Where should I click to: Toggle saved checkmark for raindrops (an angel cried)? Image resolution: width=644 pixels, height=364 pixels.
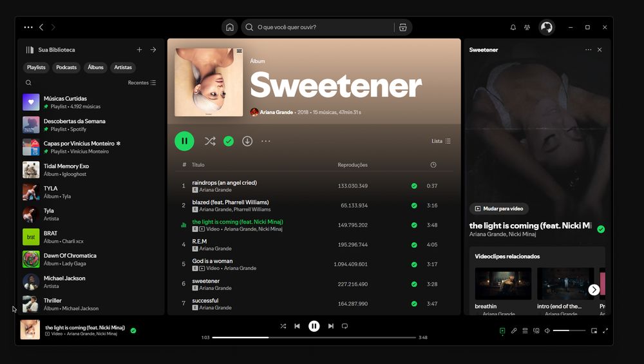click(414, 186)
